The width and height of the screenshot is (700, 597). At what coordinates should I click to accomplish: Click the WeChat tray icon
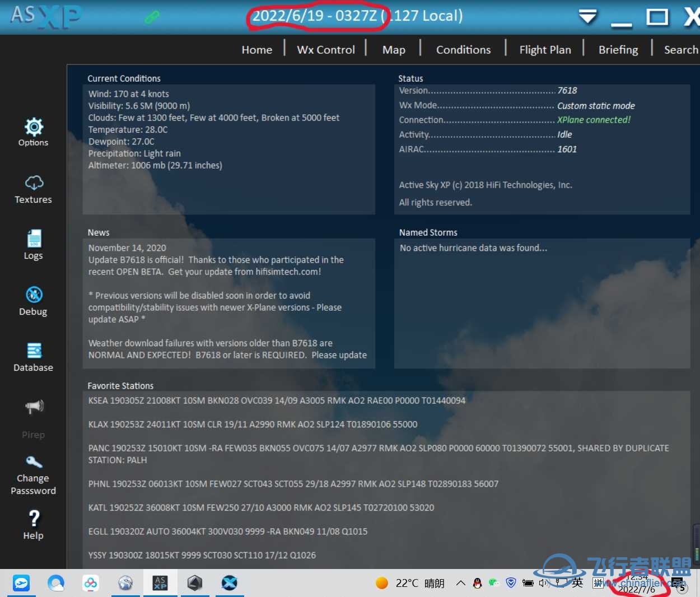pyautogui.click(x=494, y=583)
